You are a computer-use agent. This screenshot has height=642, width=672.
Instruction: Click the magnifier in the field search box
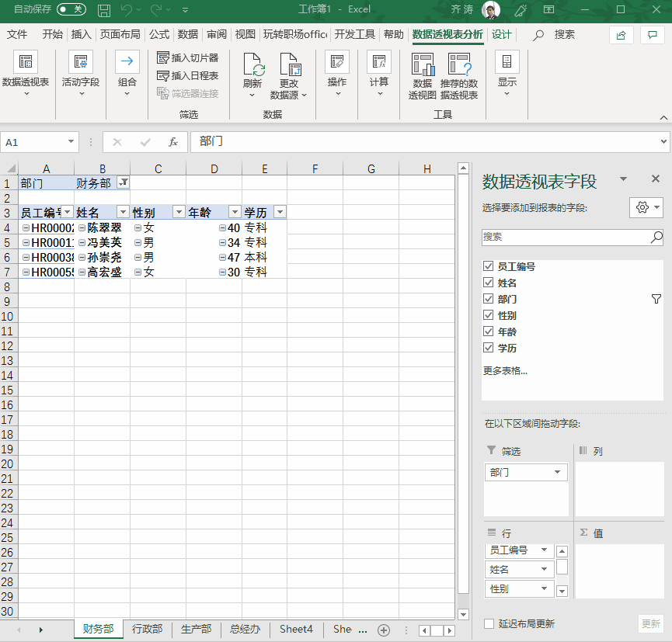(656, 237)
